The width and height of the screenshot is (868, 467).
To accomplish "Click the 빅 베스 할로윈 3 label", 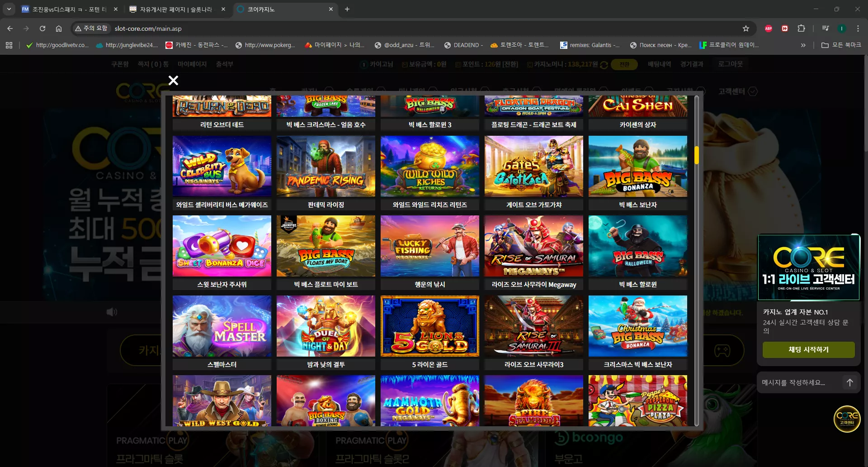I will pos(430,124).
